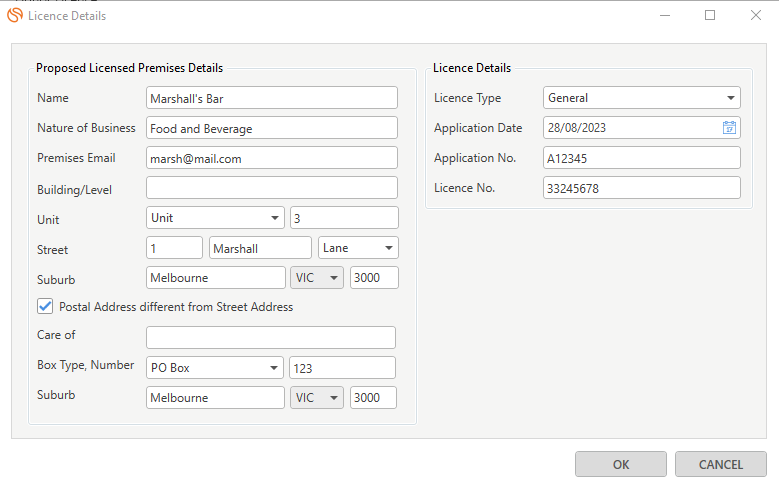This screenshot has height=488, width=779.
Task: Click the Licence Details app logo icon
Action: (x=15, y=15)
